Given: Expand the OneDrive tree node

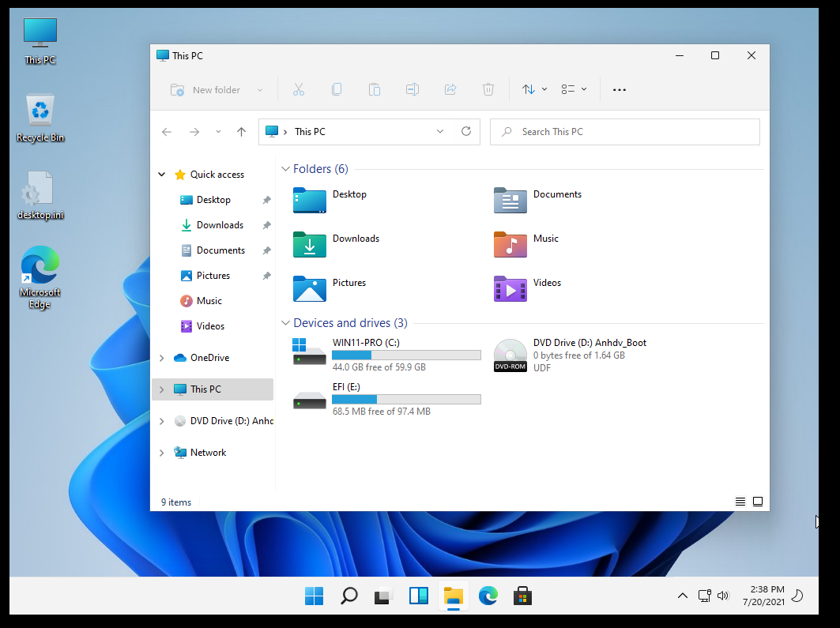Looking at the screenshot, I should [x=162, y=358].
